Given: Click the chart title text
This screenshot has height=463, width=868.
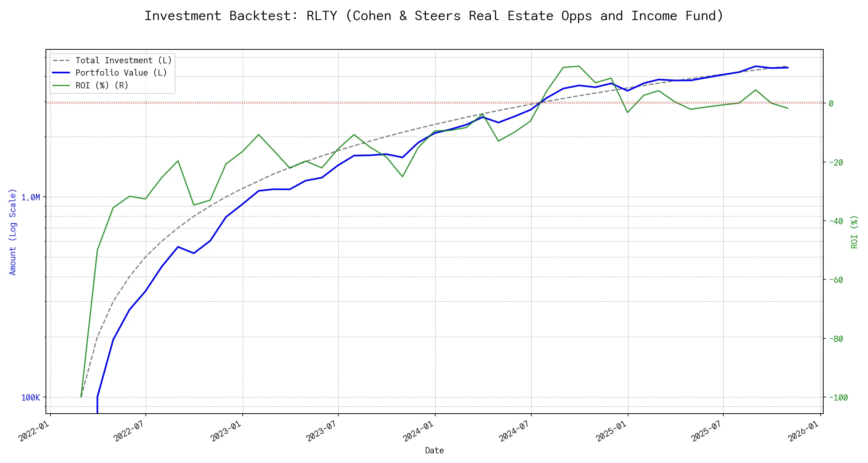Looking at the screenshot, I should (434, 16).
